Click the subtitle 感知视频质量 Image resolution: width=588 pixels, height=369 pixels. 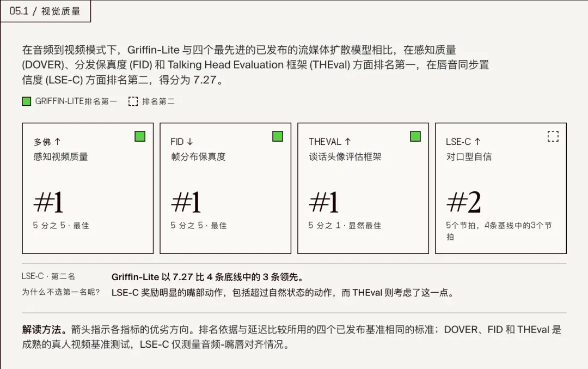tap(61, 156)
